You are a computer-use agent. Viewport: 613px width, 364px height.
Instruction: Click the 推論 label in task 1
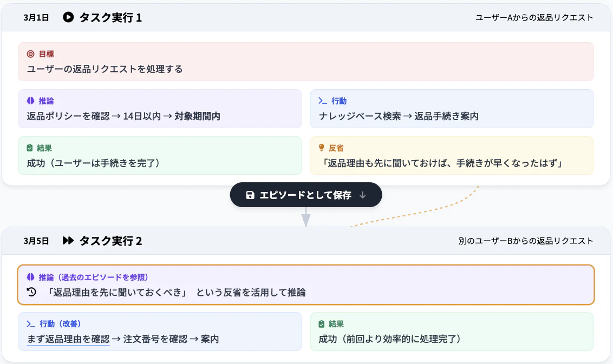tap(46, 101)
